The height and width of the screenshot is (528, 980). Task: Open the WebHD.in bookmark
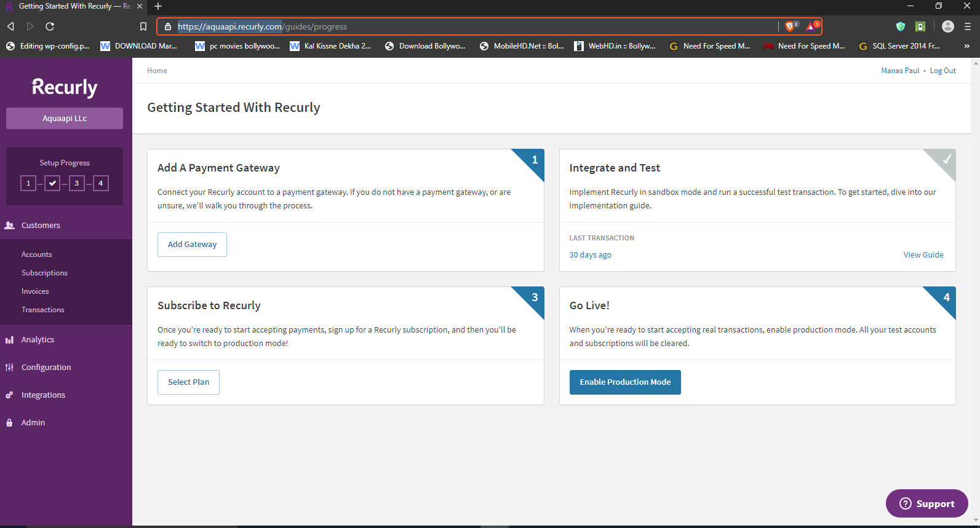615,46
